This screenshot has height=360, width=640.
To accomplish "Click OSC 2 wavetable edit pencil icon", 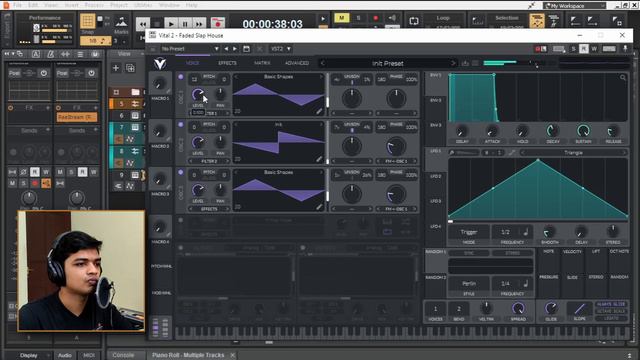I will (x=319, y=159).
